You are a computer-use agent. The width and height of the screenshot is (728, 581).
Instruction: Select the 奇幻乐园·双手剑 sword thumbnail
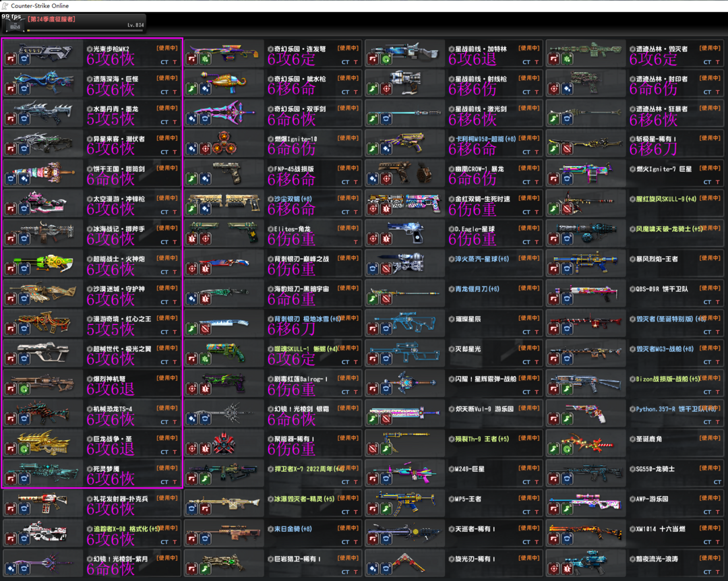[222, 112]
